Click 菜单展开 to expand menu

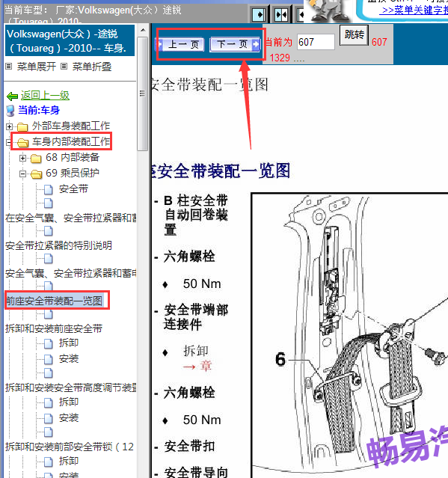coord(37,67)
